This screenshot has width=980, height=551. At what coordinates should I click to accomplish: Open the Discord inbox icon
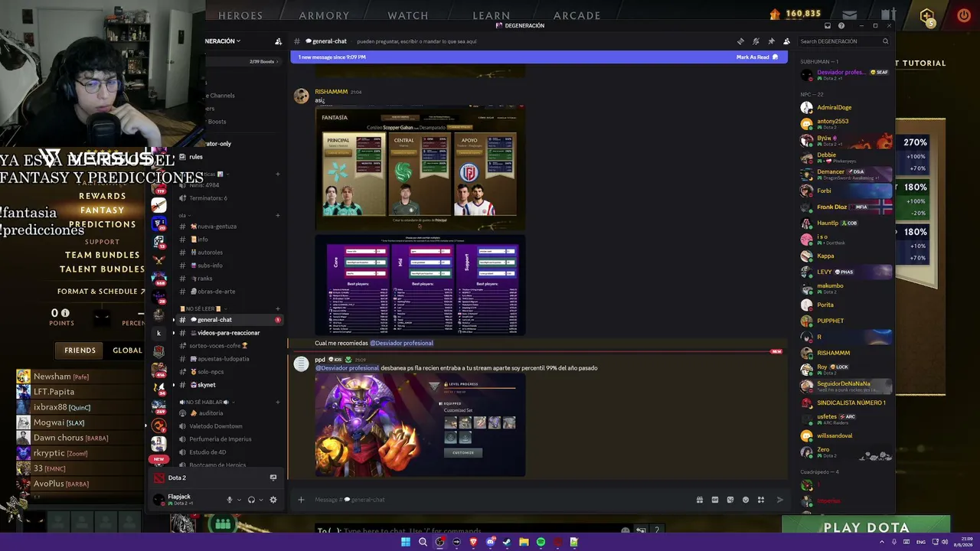(828, 26)
